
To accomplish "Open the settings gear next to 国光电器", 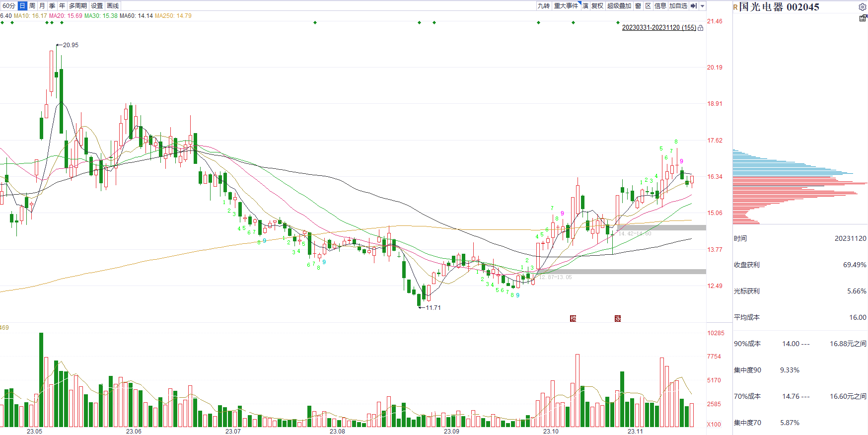I will point(862,7).
